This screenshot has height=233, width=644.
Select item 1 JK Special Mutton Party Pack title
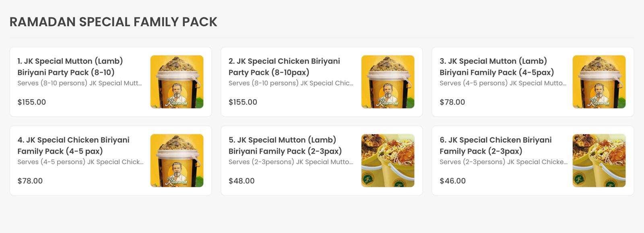(x=70, y=67)
